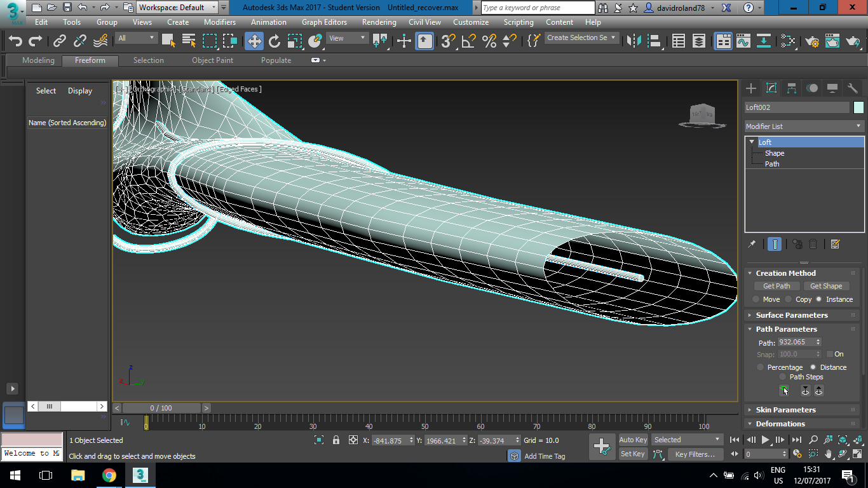This screenshot has width=868, height=488.
Task: Open the Curve Editor
Action: (743, 41)
